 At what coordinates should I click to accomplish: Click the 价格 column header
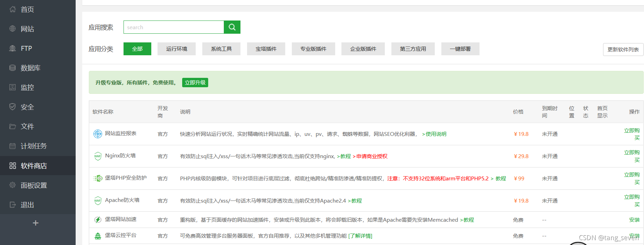(518, 112)
